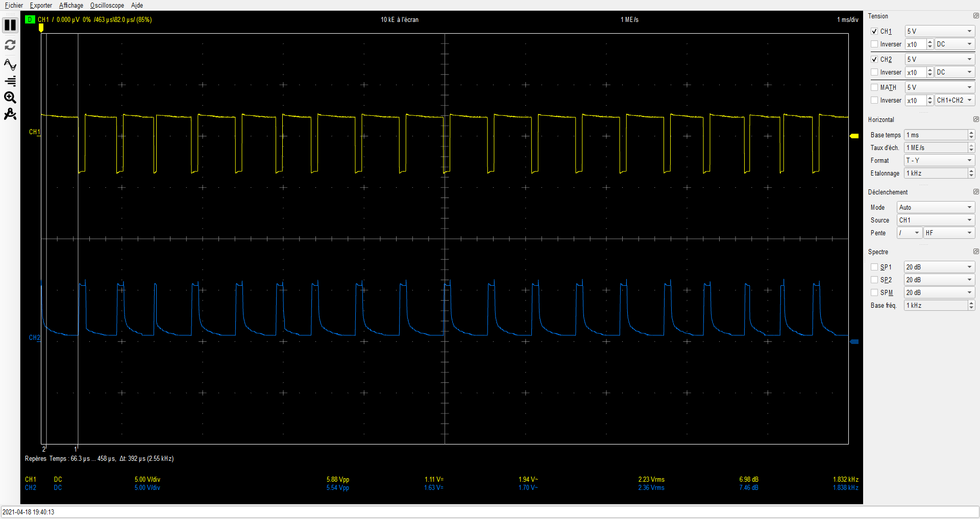
Task: Enable the SP1 spectrum checkbox
Action: (x=874, y=267)
